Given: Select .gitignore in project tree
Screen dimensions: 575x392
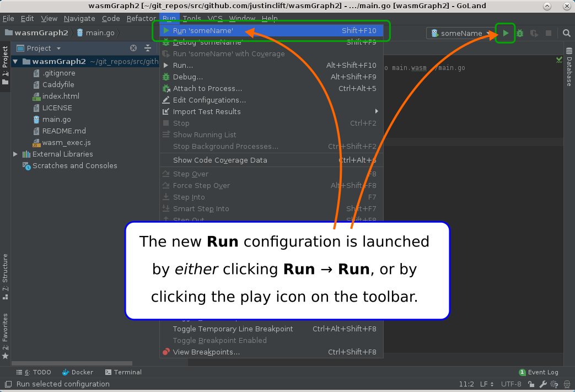Looking at the screenshot, I should (x=58, y=73).
